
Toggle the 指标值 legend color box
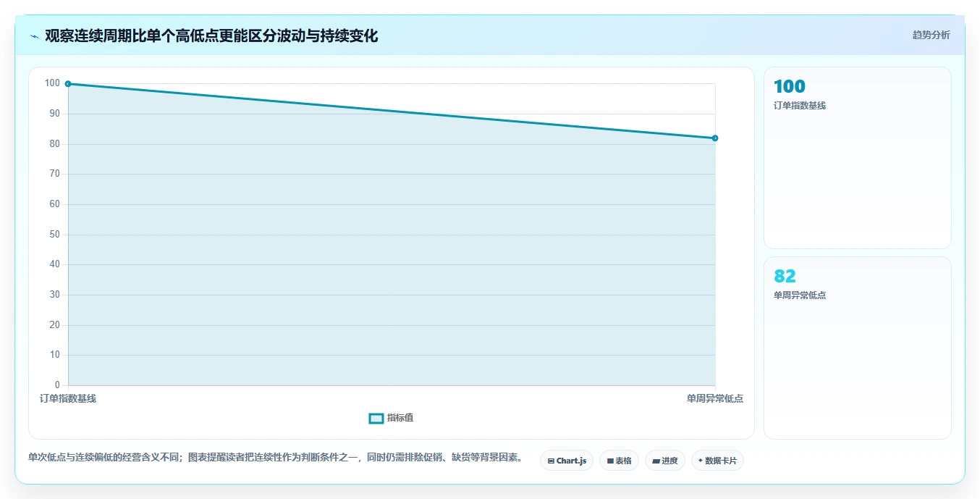(x=376, y=418)
